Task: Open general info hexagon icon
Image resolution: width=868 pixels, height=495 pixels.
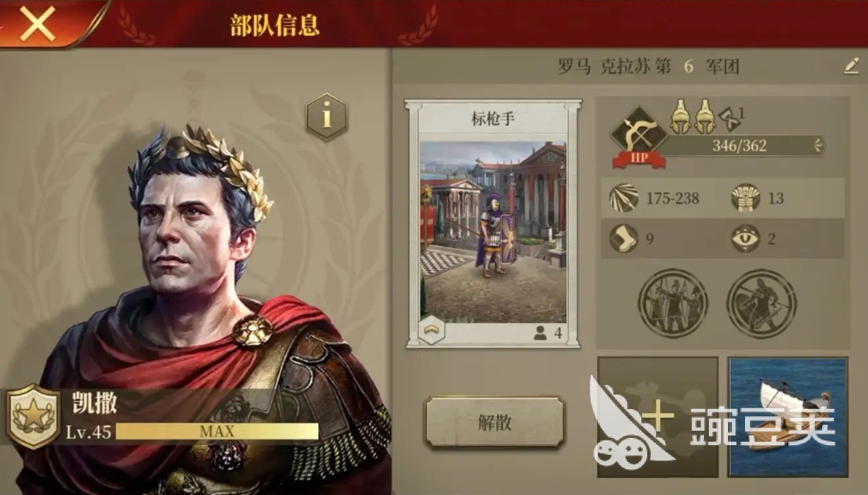Action: pyautogui.click(x=327, y=117)
